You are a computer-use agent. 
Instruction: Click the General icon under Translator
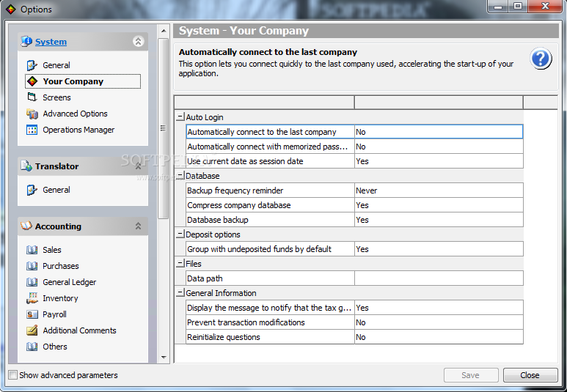click(32, 190)
